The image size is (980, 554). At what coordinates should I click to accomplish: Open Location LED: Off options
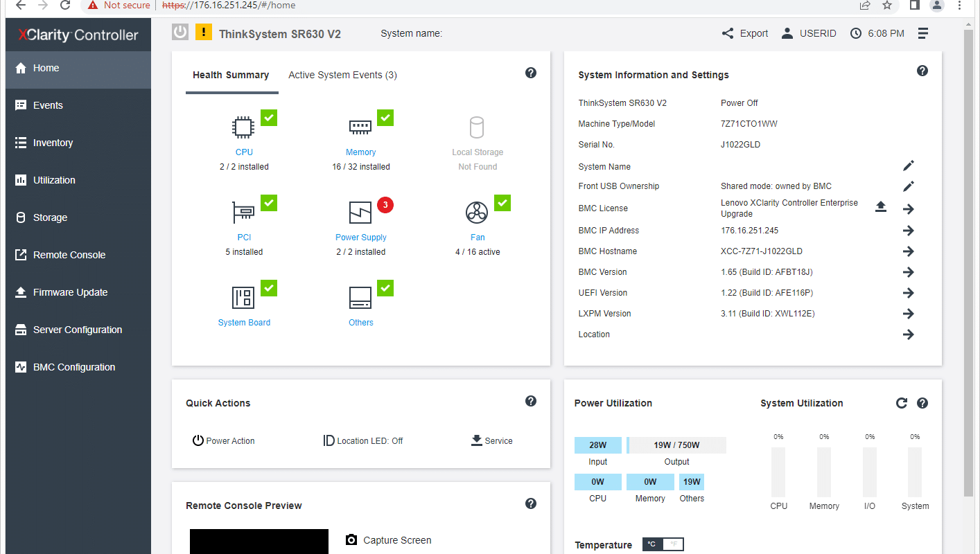click(363, 441)
